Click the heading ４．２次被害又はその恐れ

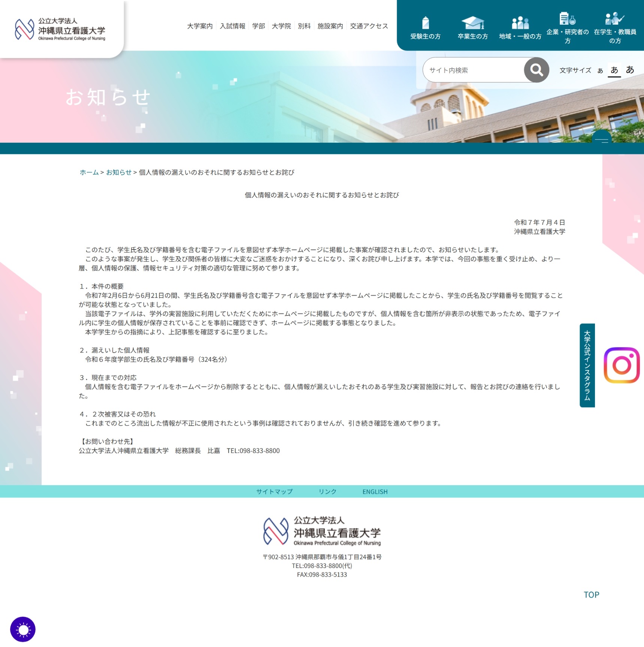118,414
